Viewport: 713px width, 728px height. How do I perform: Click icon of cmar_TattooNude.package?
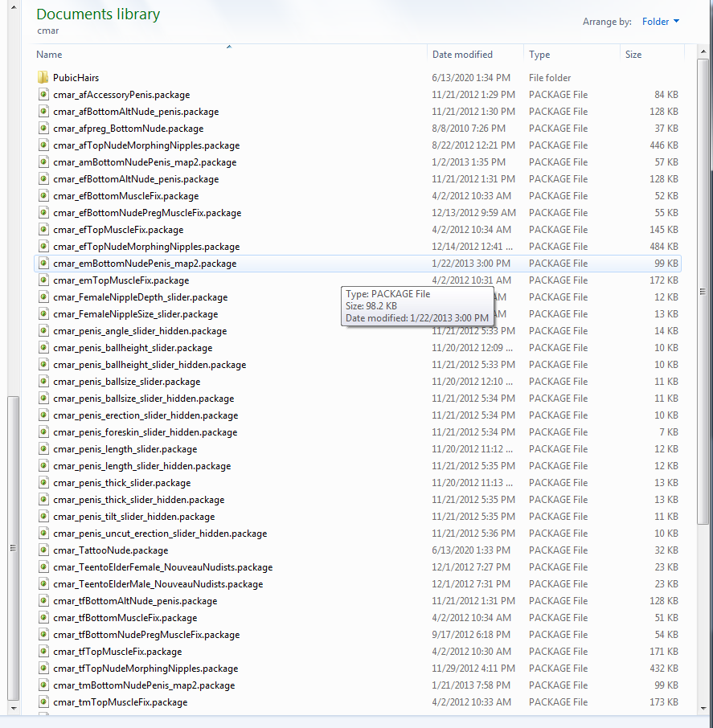pyautogui.click(x=43, y=550)
